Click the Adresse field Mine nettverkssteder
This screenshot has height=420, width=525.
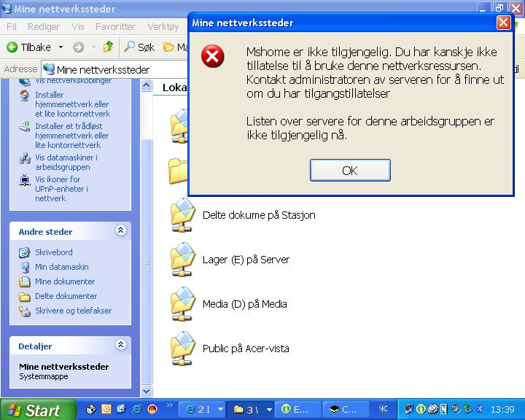[114, 70]
